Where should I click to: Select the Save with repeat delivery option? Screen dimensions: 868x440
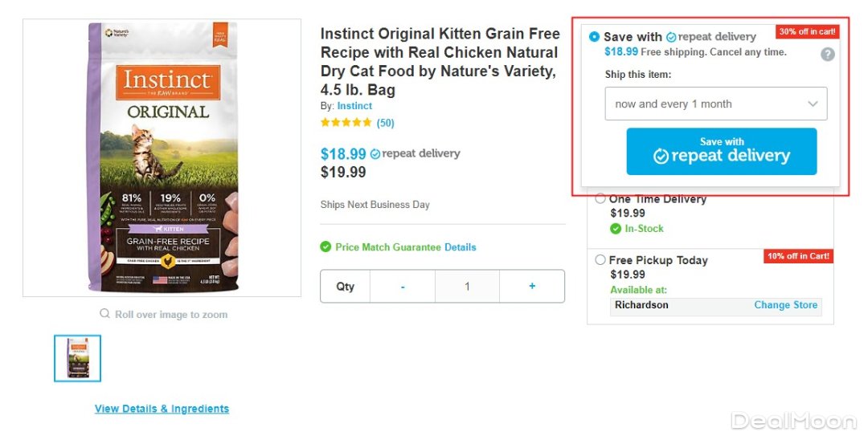(594, 37)
